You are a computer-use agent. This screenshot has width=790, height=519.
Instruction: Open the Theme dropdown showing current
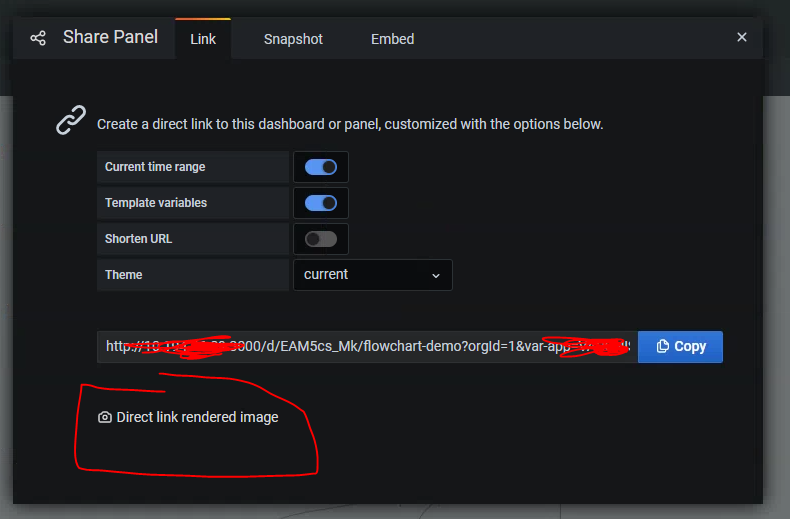[x=373, y=275]
